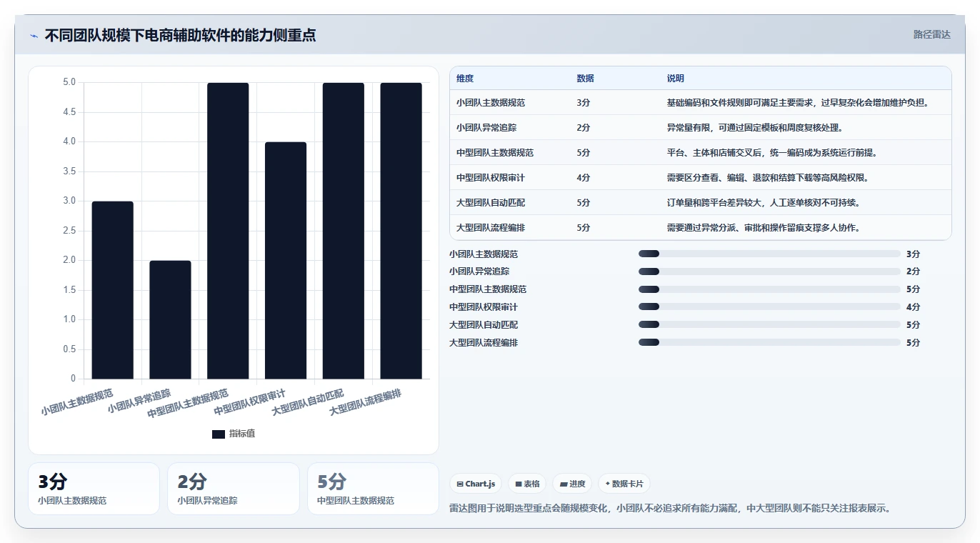The image size is (980, 543).
Task: Click the 3分 value beside the first progress bar
Action: 913,254
